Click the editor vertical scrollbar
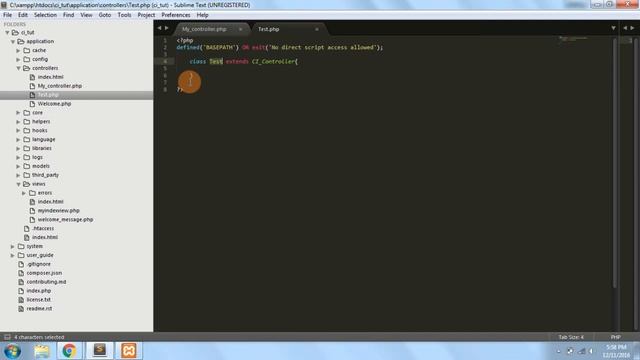 point(614,163)
